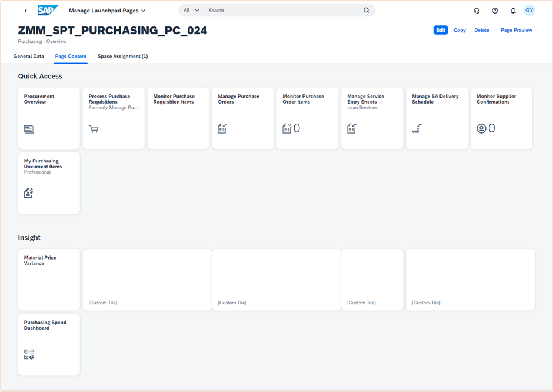Screen dimensions: 553x392
Task: Open the Manage Launchpad Pages dropdown
Action: point(107,11)
